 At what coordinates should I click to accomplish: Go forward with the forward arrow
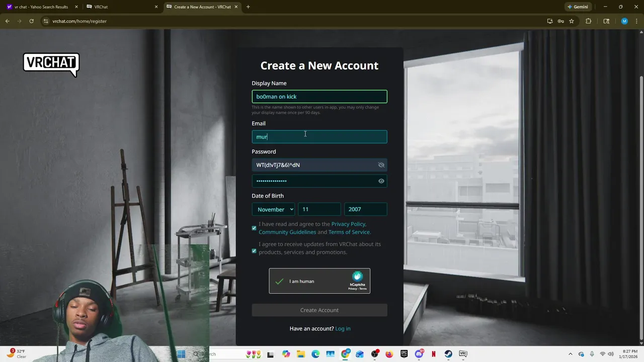click(20, 21)
